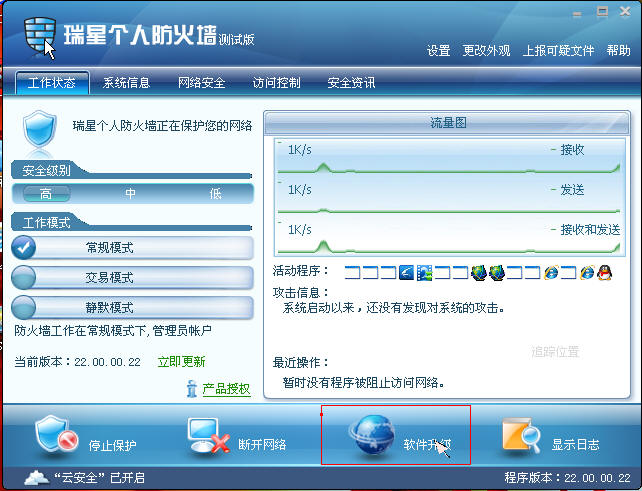
Task: Click 上报可疑文件 in the top menu
Action: click(558, 51)
